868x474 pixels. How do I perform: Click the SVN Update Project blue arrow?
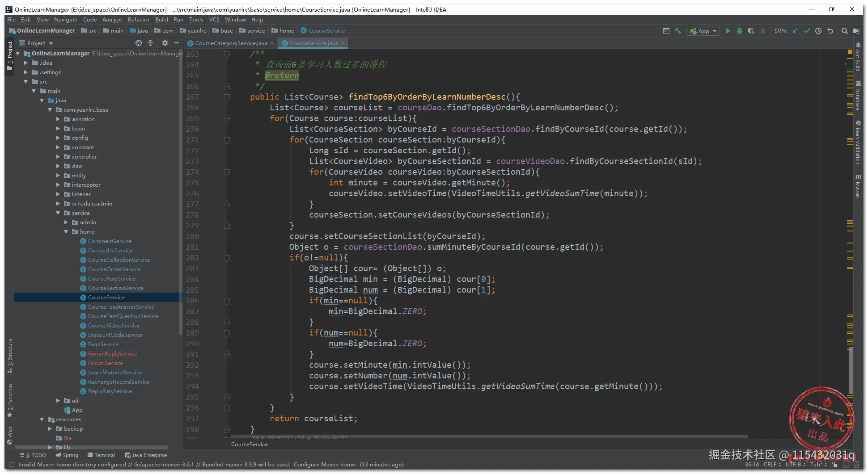(795, 31)
